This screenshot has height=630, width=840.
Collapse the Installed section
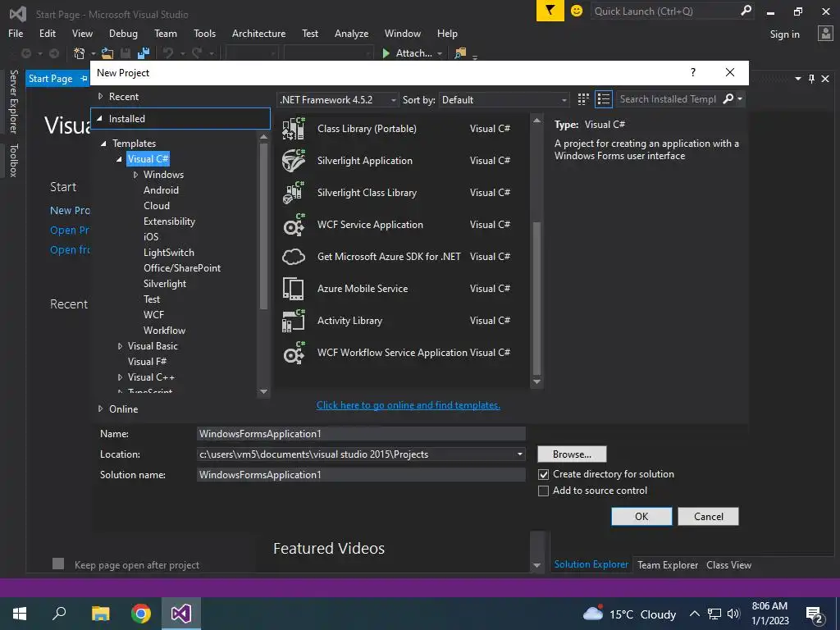coord(99,118)
